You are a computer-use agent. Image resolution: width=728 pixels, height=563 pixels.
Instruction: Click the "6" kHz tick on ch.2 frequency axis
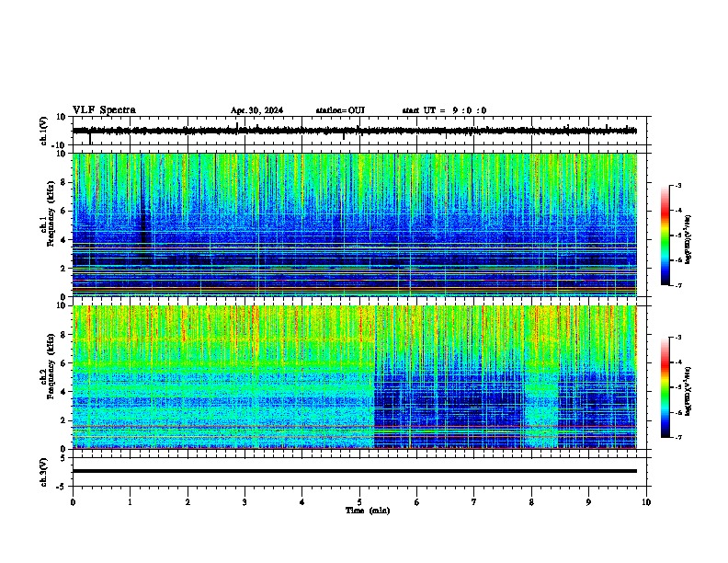[x=63, y=363]
